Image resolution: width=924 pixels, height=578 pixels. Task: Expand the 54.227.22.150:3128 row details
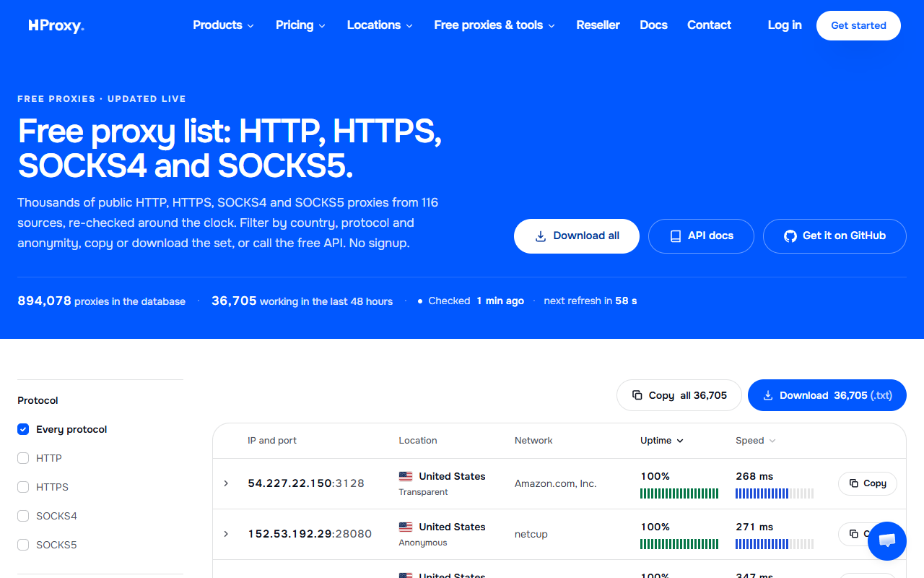226,483
